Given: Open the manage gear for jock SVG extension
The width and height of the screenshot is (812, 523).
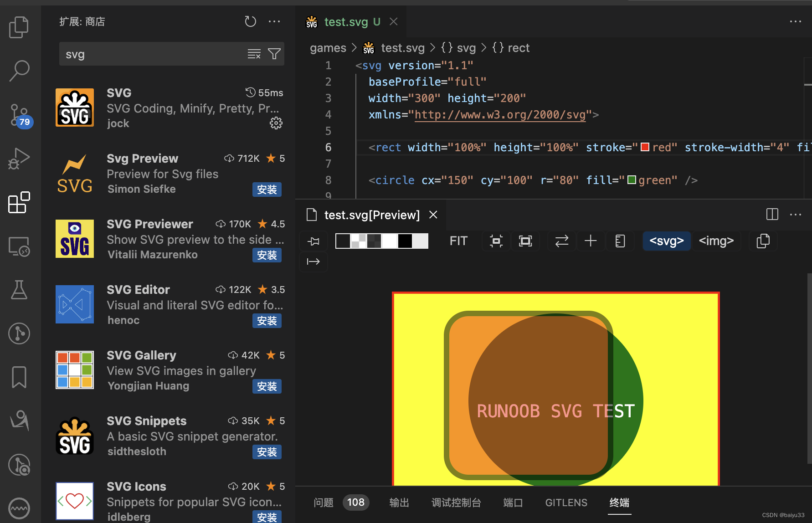Looking at the screenshot, I should coord(276,123).
